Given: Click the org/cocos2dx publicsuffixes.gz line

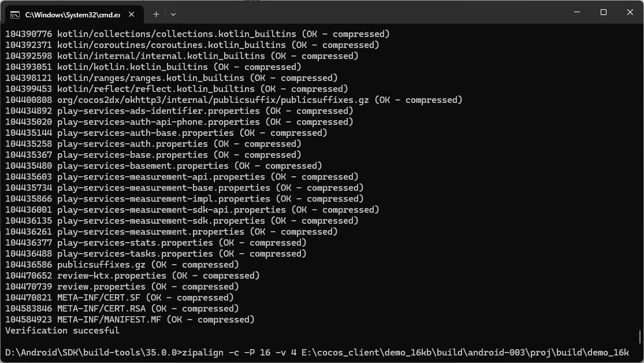Looking at the screenshot, I should [x=234, y=100].
